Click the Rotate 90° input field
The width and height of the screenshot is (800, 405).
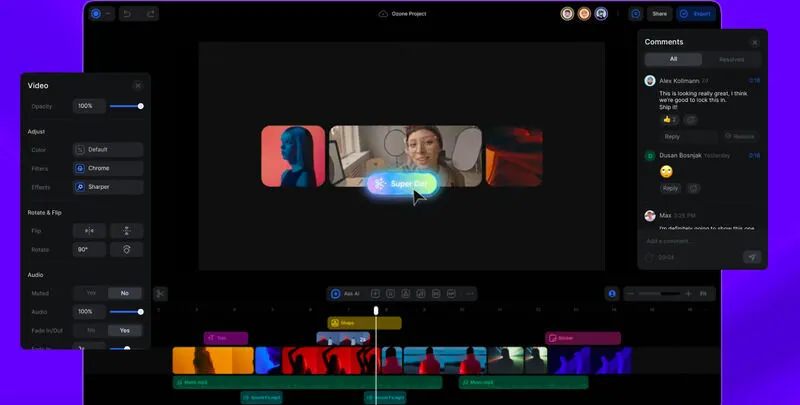pos(89,249)
